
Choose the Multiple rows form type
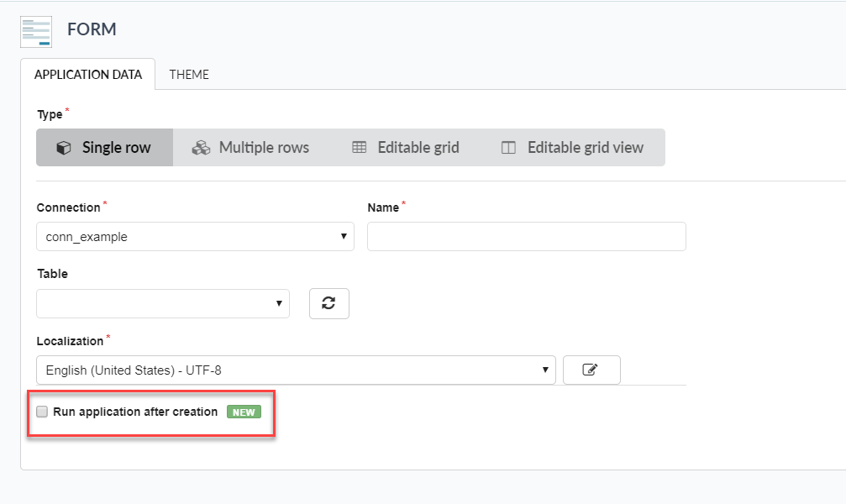point(251,147)
